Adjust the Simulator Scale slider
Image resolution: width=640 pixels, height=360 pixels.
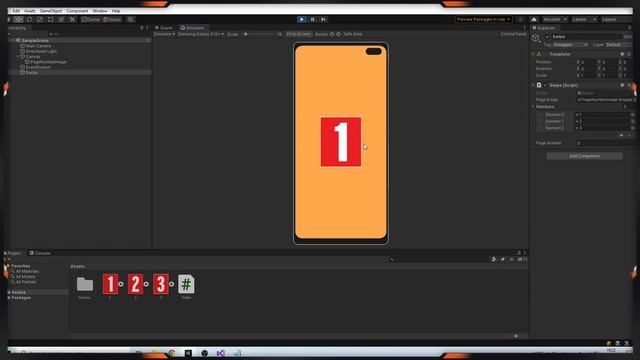260,34
